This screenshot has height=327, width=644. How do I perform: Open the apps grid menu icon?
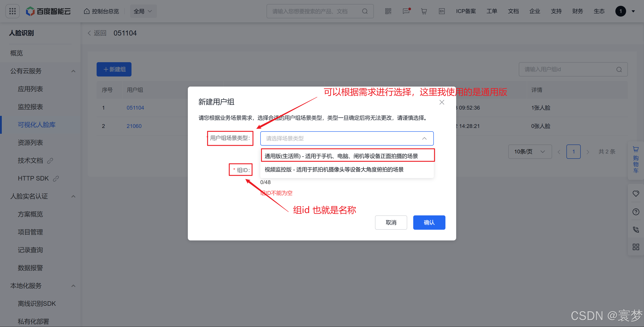[x=12, y=11]
